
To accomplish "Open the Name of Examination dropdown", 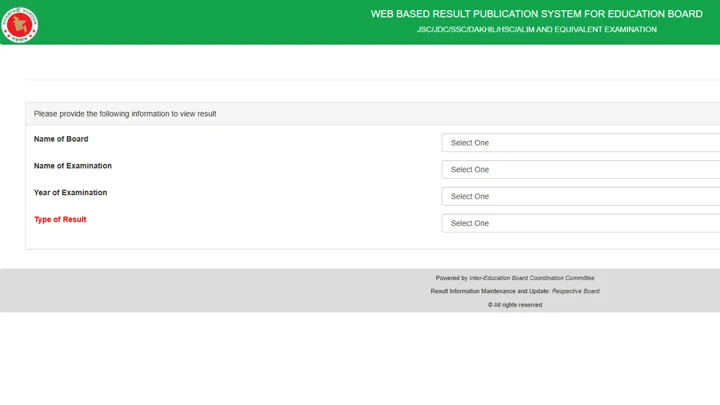I will point(580,169).
